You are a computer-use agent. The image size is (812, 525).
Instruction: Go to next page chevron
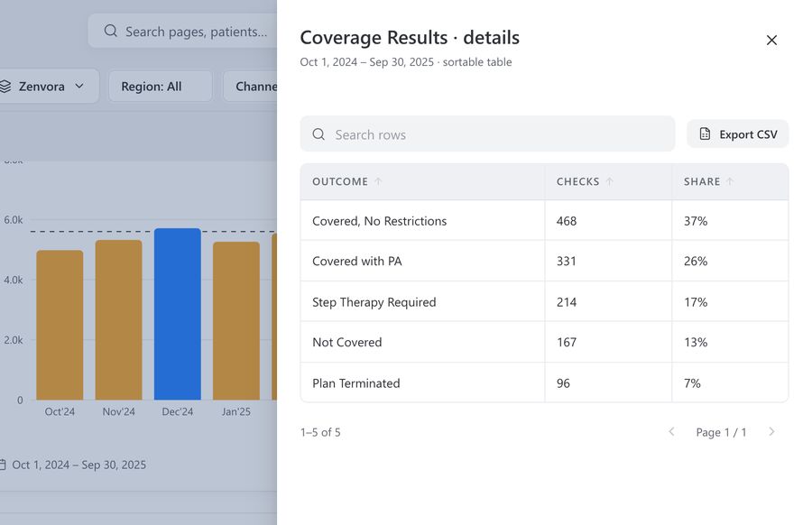tap(771, 432)
